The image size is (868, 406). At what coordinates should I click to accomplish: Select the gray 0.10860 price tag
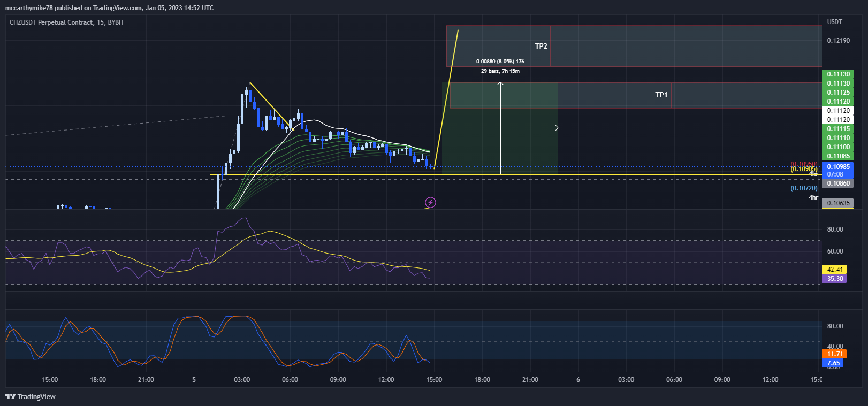[x=838, y=183]
